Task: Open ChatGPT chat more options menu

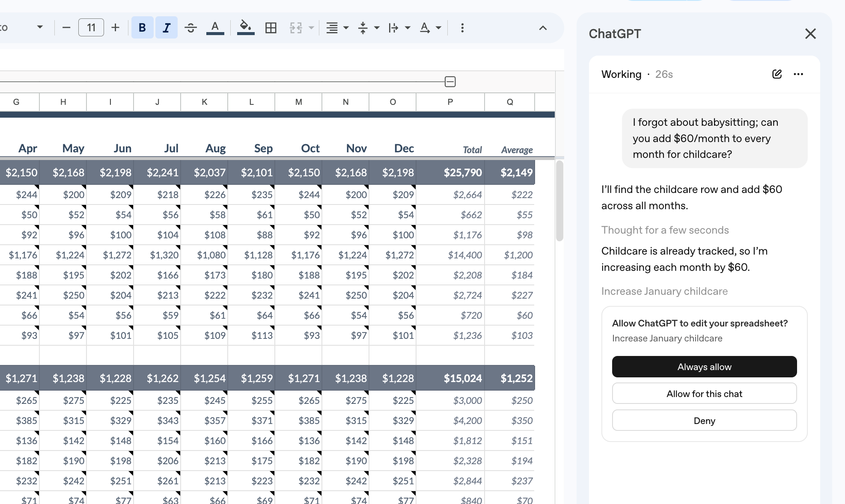Action: pyautogui.click(x=798, y=74)
